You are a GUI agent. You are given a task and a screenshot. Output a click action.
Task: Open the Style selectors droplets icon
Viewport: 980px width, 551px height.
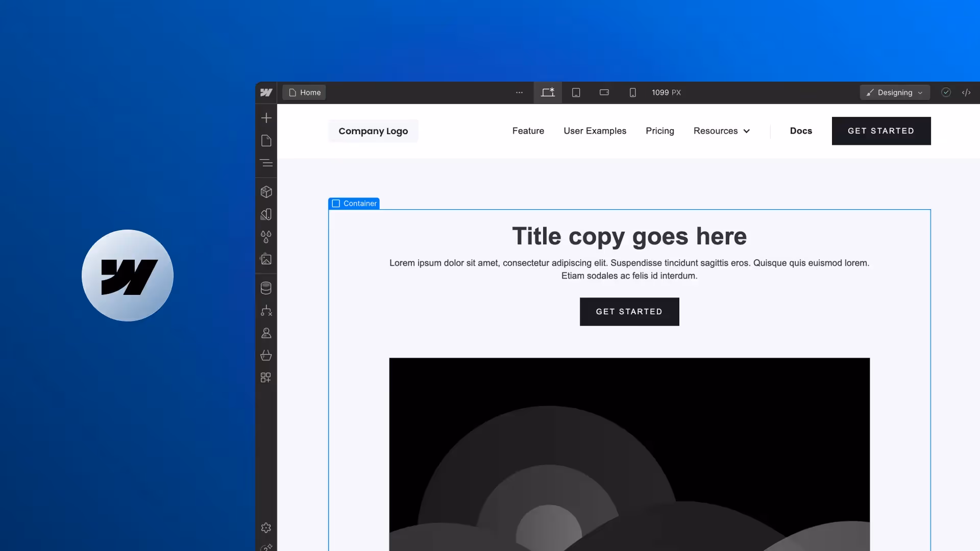pos(266,237)
